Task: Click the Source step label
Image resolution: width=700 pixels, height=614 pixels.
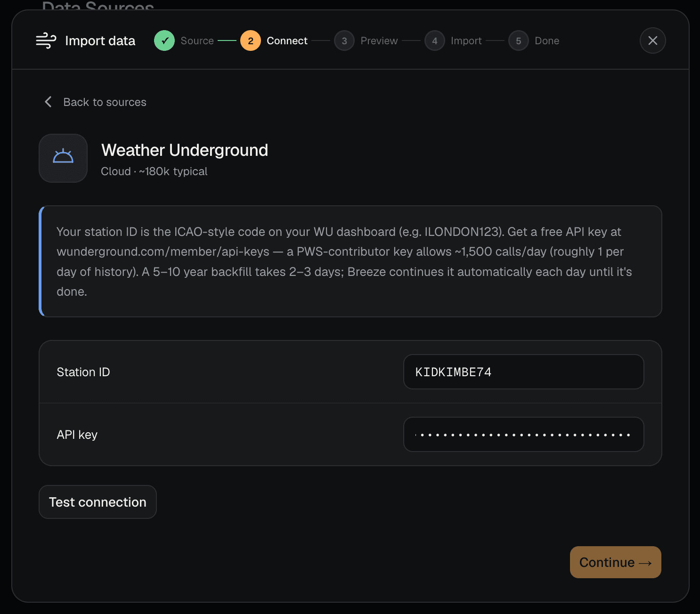Action: click(x=197, y=41)
